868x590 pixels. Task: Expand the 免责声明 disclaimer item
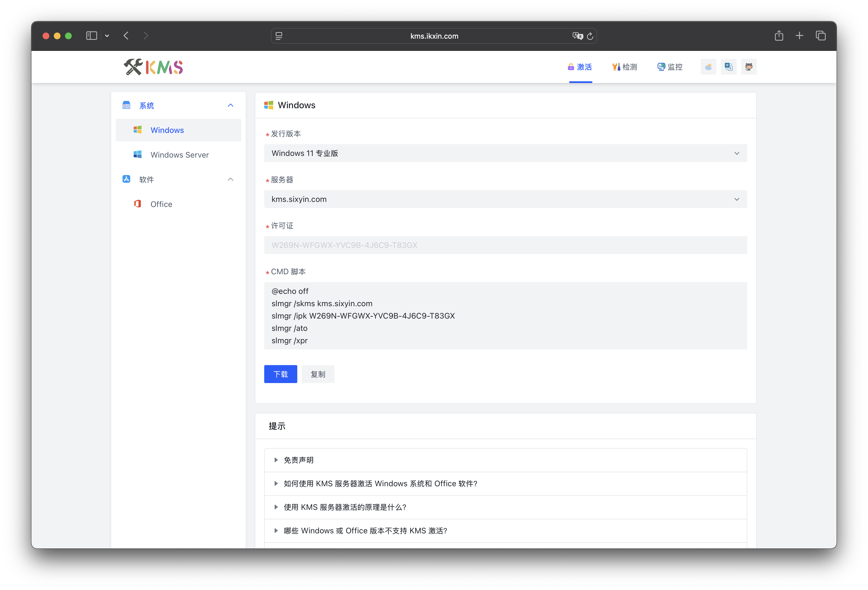click(x=505, y=460)
